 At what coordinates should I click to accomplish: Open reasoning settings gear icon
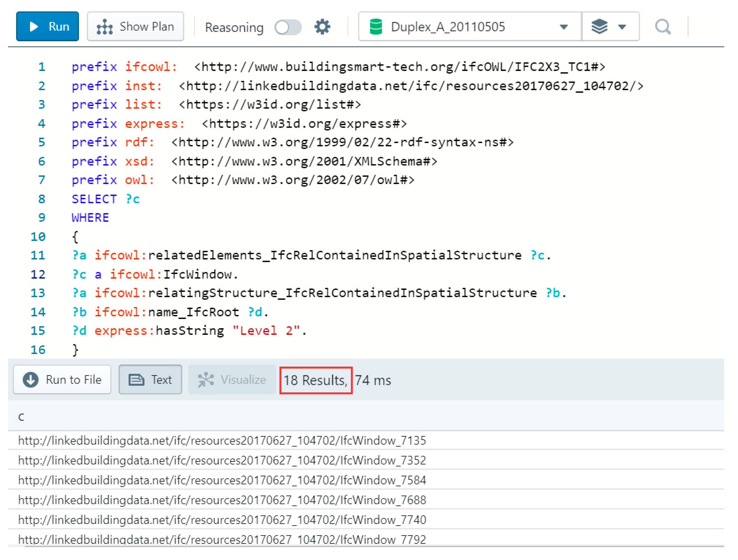[322, 27]
